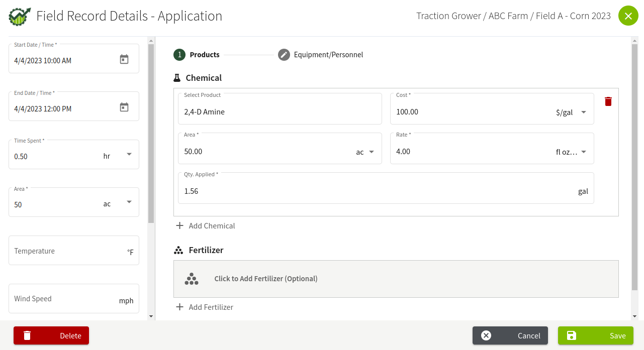Click the Chemical section heading text
This screenshot has width=644, height=350.
[x=204, y=78]
